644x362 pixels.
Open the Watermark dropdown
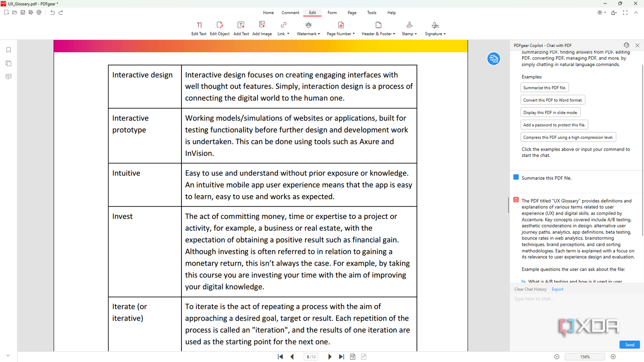[x=308, y=28]
